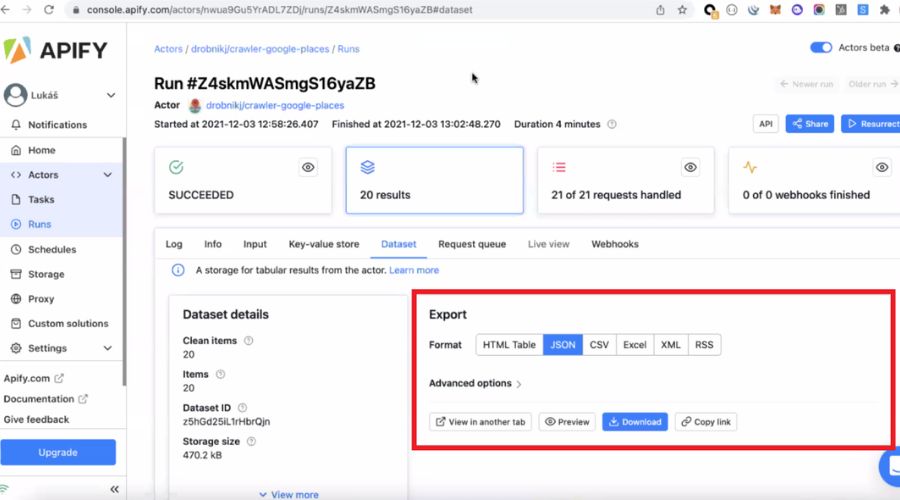Select HTML Table export format

tap(509, 344)
